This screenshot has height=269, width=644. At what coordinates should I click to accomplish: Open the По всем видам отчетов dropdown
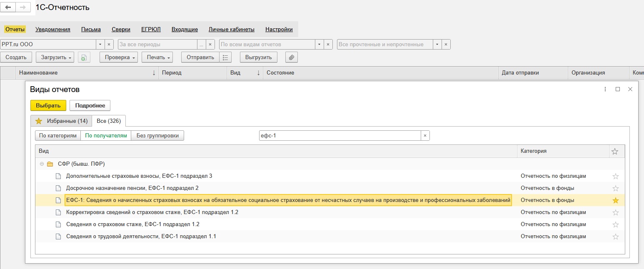pyautogui.click(x=319, y=45)
